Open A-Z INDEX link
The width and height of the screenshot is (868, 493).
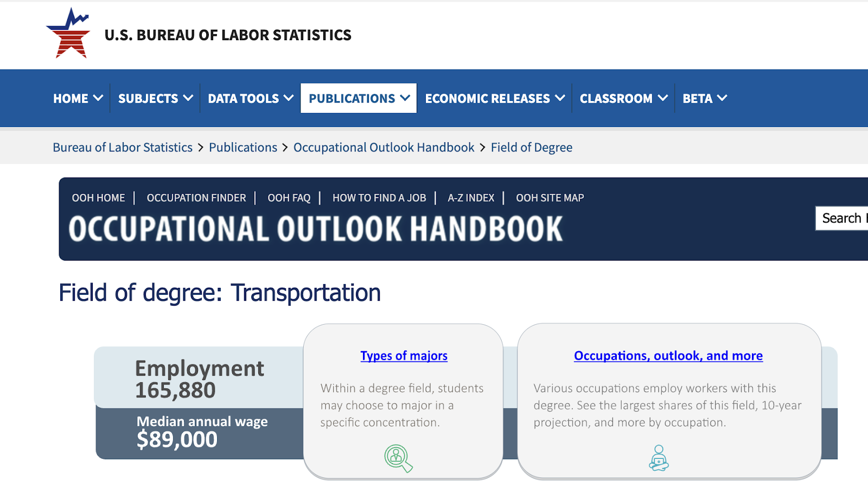pyautogui.click(x=471, y=198)
